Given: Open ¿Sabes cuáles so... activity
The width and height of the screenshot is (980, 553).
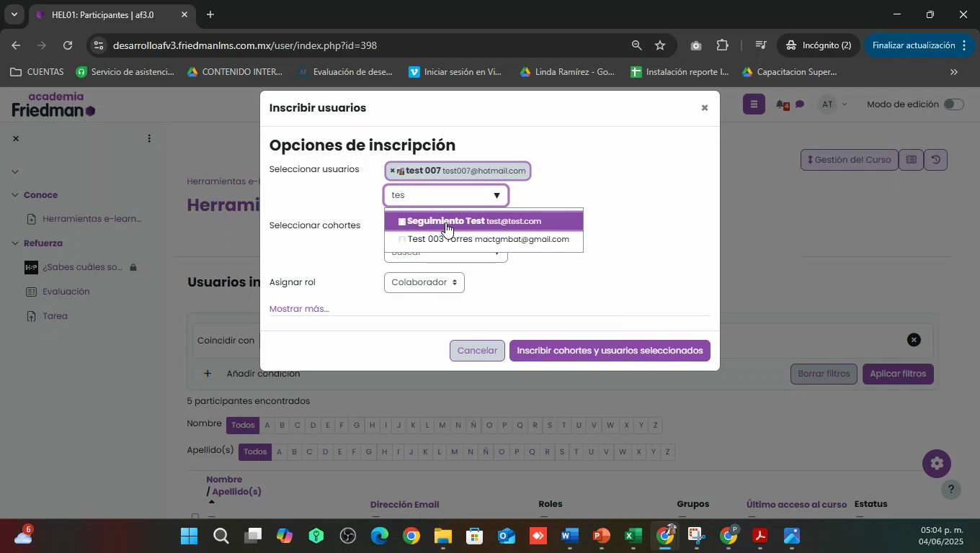Looking at the screenshot, I should tap(82, 267).
